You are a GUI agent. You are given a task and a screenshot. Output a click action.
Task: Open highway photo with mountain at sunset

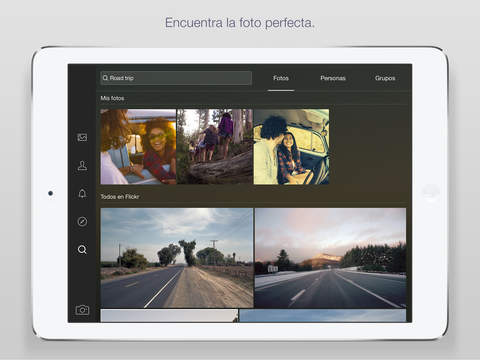click(330, 258)
